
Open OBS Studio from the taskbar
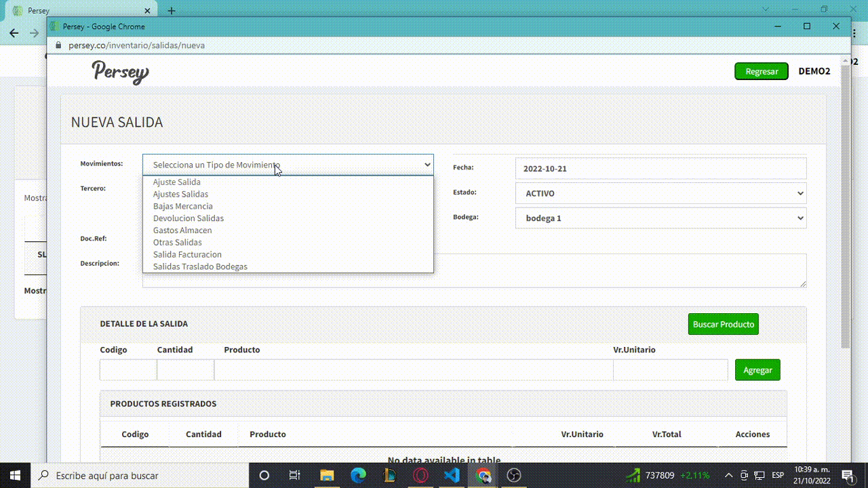click(514, 475)
